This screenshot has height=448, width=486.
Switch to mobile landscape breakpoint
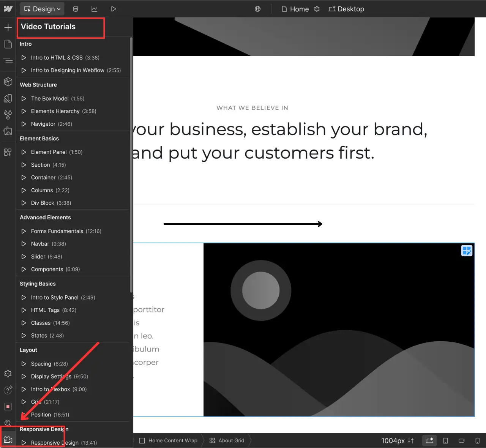pos(462,440)
